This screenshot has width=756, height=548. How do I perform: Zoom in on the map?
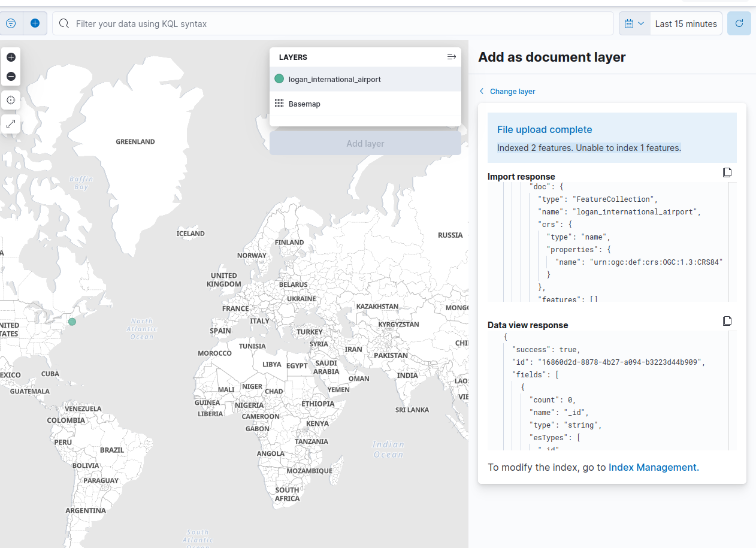pos(11,57)
